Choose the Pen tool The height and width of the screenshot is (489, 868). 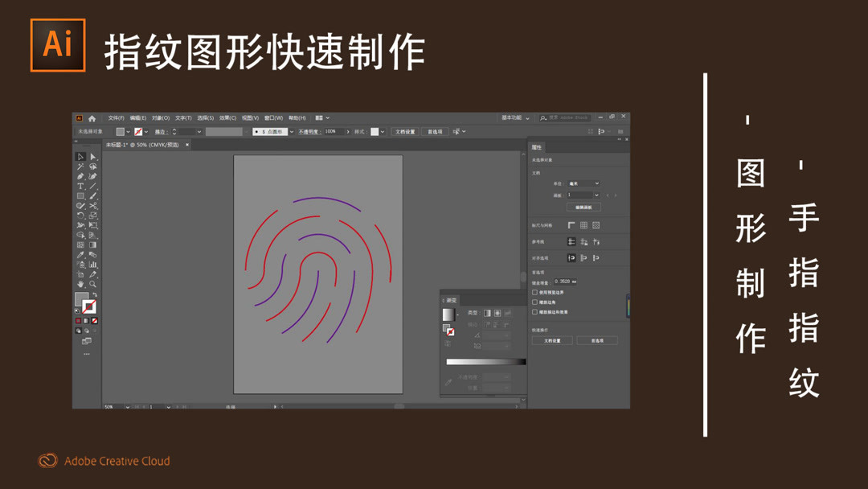coord(80,175)
